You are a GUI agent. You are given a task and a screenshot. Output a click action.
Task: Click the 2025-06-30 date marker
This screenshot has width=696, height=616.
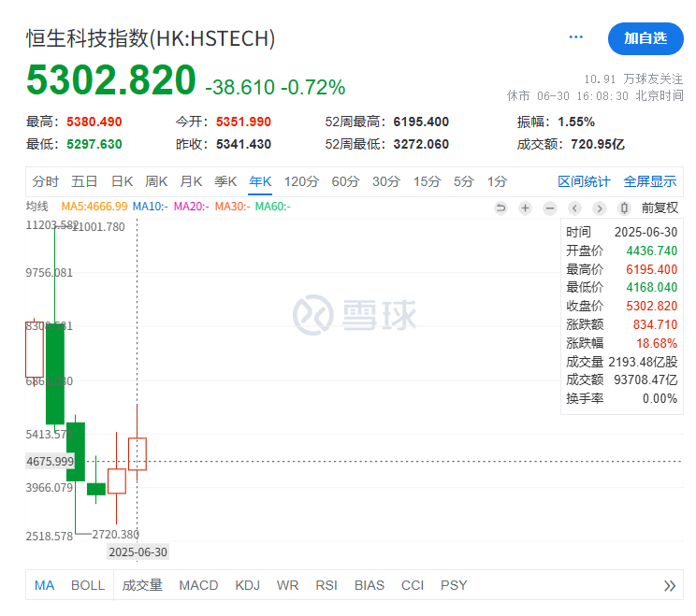point(138,552)
